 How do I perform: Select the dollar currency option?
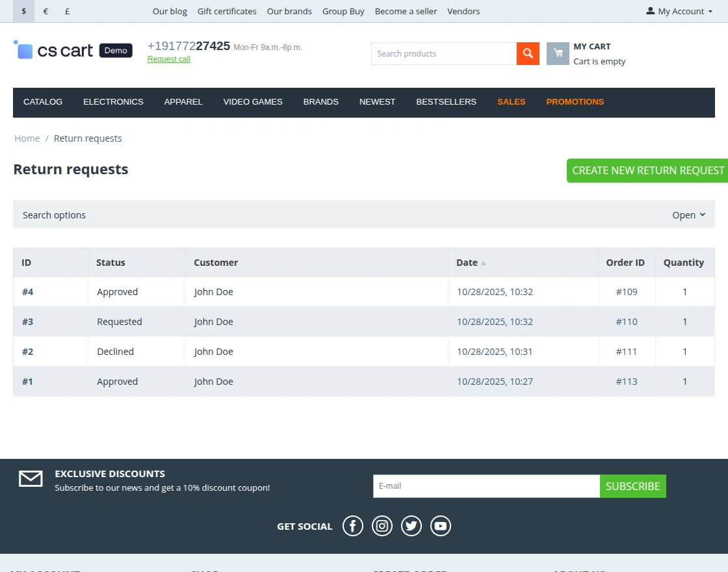24,11
